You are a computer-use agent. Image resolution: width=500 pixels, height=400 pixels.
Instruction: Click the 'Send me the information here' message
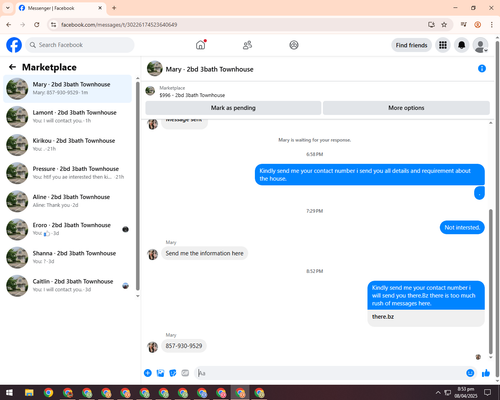coord(204,253)
